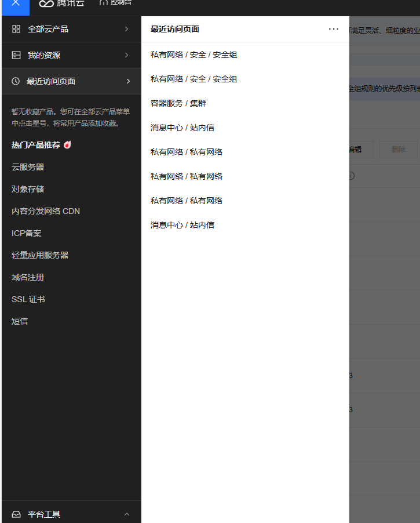Expand 我的资源 with its arrow
Screen dimensions: 420x523
(126, 55)
